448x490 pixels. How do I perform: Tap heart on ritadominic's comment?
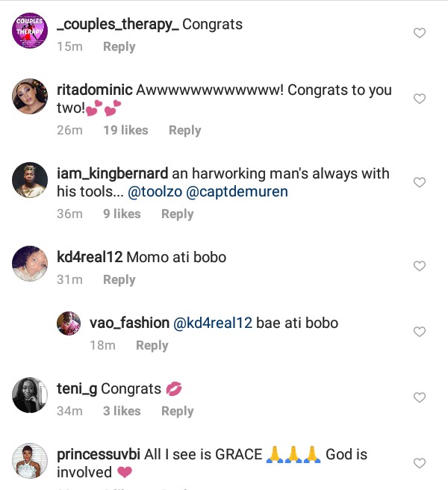420,99
